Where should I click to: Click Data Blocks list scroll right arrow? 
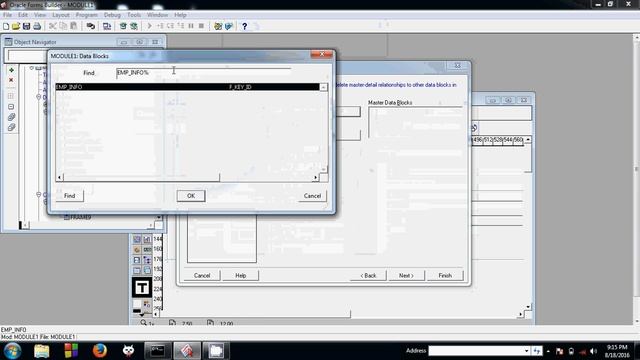pos(315,177)
